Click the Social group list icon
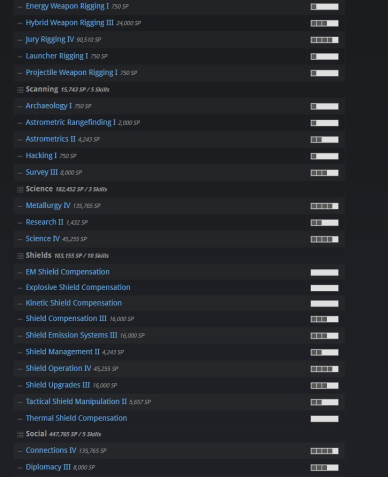Image resolution: width=388 pixels, height=477 pixels. [x=20, y=434]
